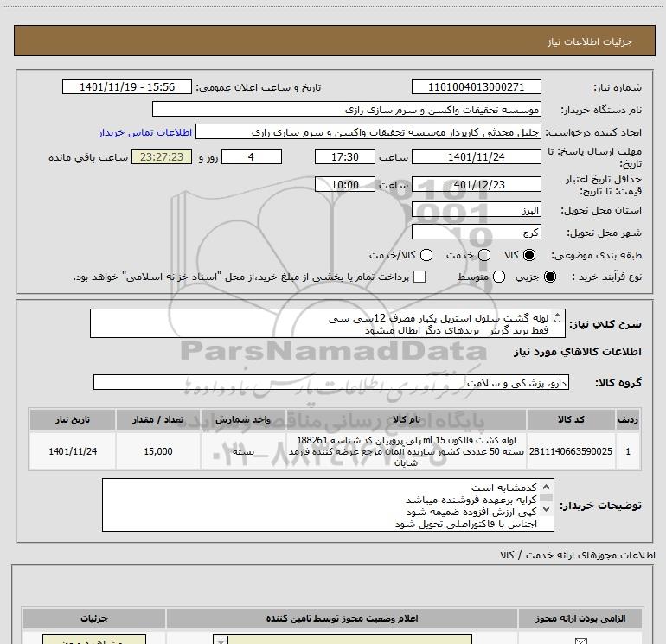The image size is (666, 644).
Task: Click the request creator name field
Action: [368, 132]
